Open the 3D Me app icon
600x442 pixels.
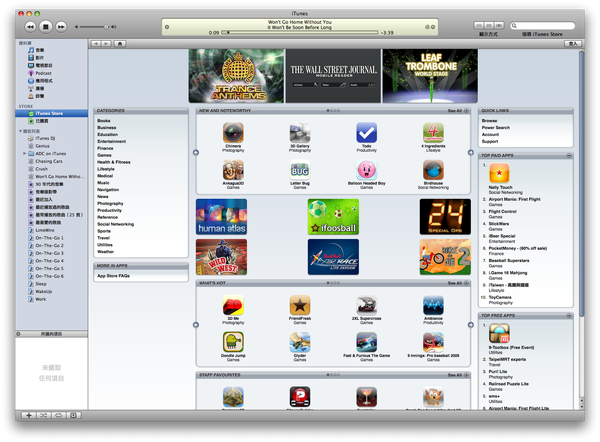(x=233, y=305)
